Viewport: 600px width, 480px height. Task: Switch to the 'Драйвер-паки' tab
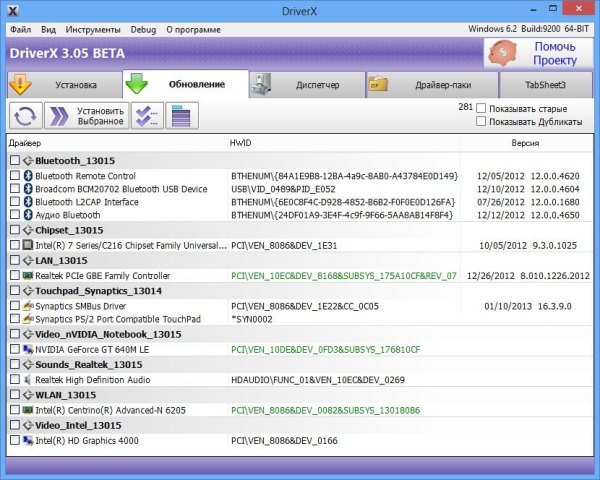coord(428,85)
